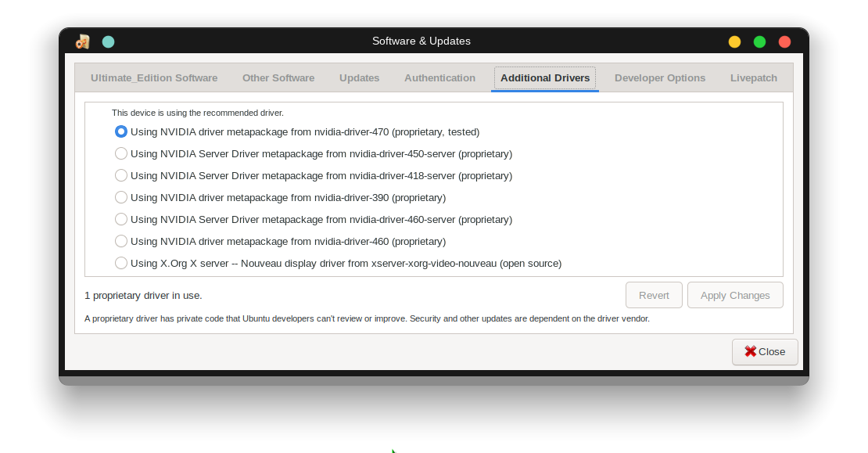This screenshot has height=453, width=868.
Task: Open the Ultimate_Edition Software tab
Action: pos(154,78)
